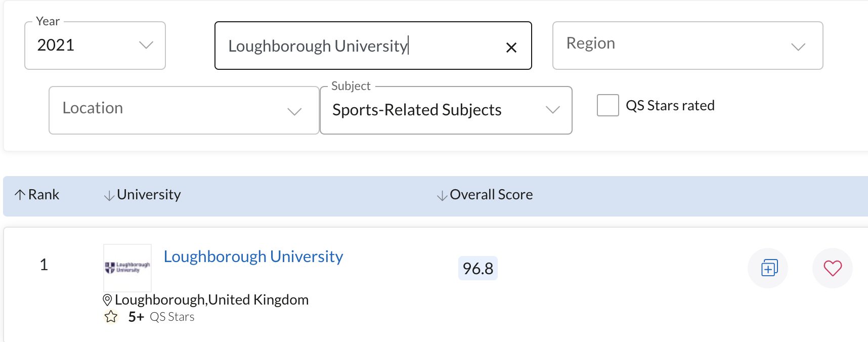Click the Loughborough University logo thumbnail
The image size is (868, 342).
pyautogui.click(x=127, y=268)
